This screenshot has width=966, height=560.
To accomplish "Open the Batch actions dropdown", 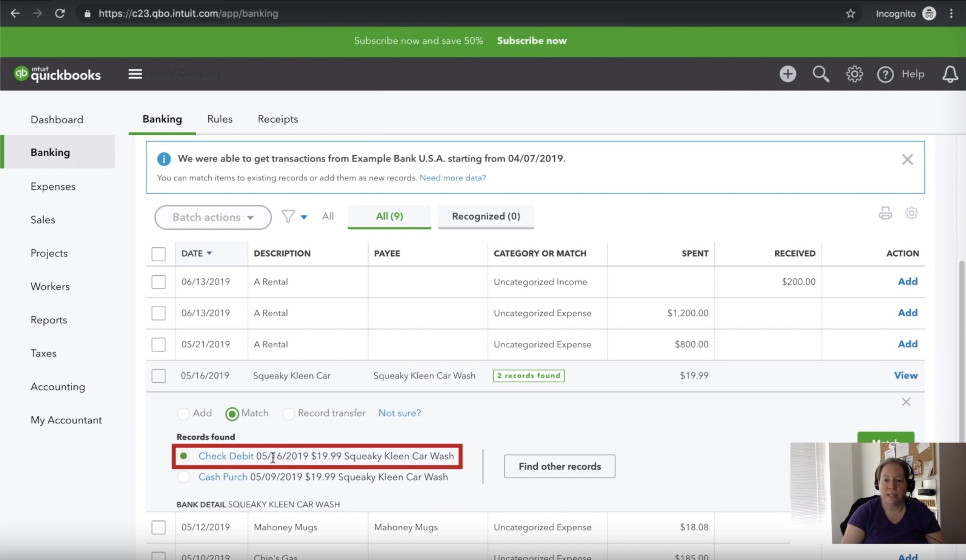I will click(x=213, y=217).
